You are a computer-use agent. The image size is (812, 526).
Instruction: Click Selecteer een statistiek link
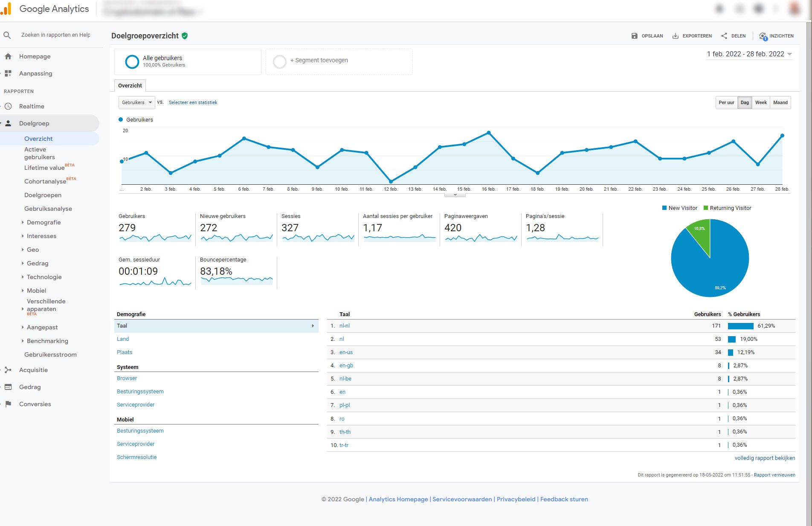tap(193, 102)
